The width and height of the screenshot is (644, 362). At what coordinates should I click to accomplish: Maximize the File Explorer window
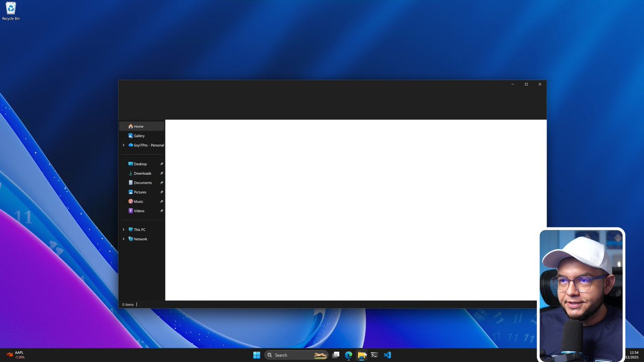(x=526, y=84)
